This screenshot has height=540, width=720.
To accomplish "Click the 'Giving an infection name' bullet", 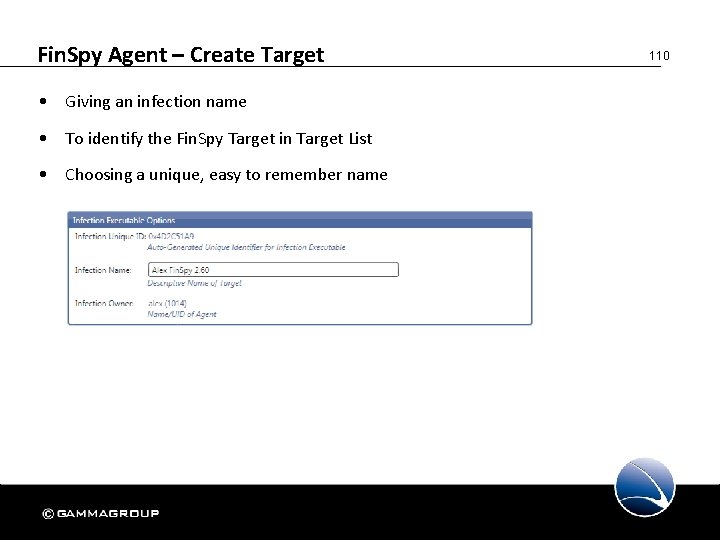I will click(x=156, y=101).
